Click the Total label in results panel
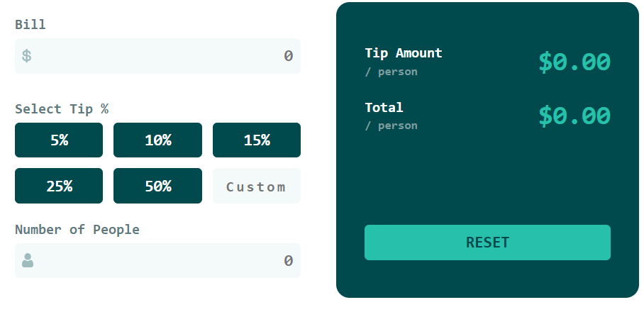 (x=384, y=108)
